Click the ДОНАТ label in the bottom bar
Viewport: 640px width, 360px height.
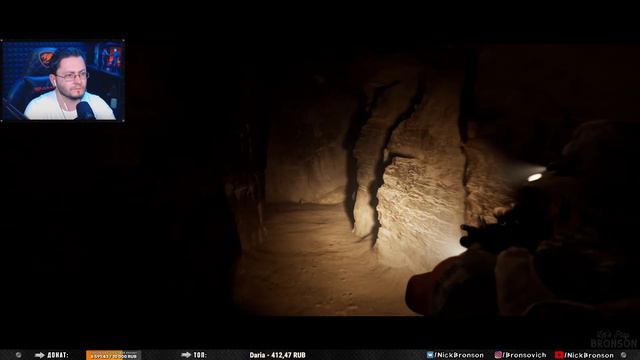(58, 355)
